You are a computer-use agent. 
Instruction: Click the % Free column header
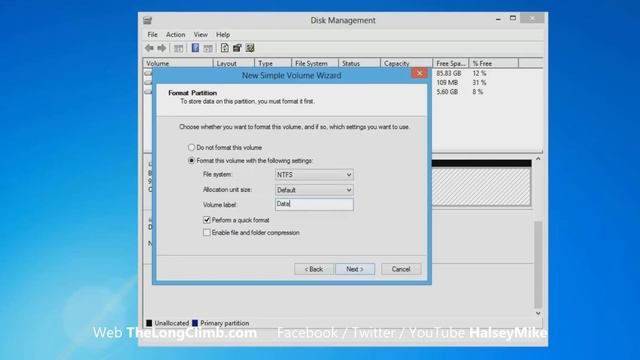pos(494,63)
